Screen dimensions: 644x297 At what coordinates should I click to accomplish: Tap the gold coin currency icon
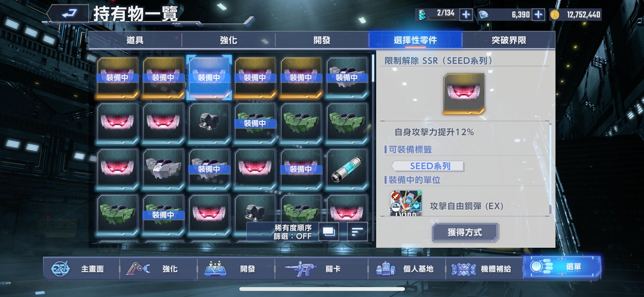point(555,15)
